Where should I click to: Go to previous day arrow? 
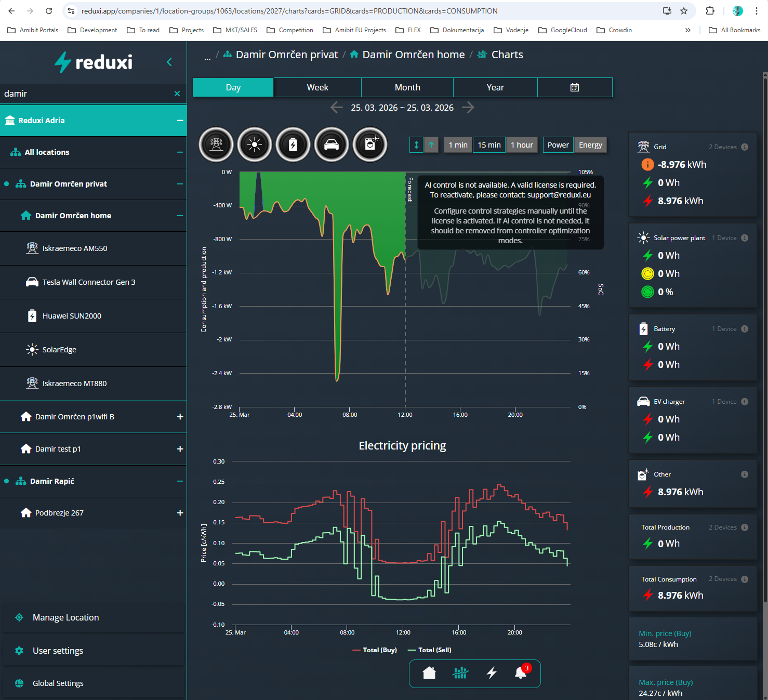337,108
